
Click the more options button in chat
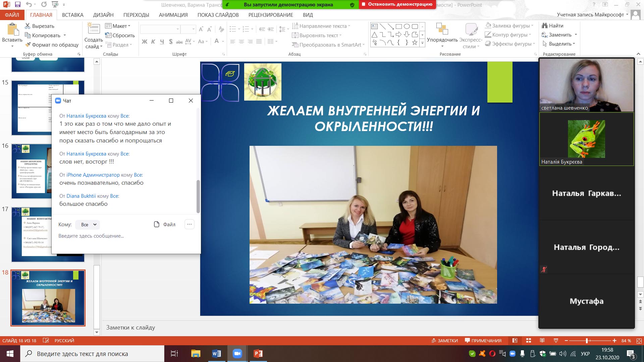(x=190, y=225)
